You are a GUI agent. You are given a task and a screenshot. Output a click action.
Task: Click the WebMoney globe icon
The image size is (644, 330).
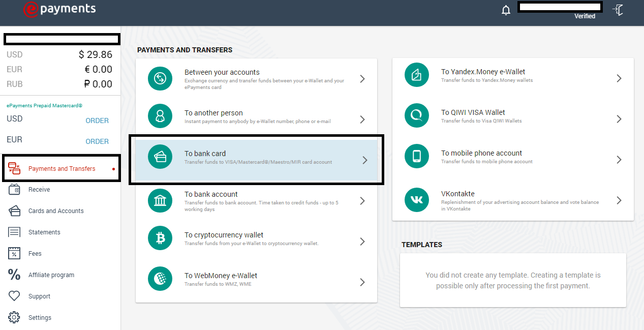point(161,279)
